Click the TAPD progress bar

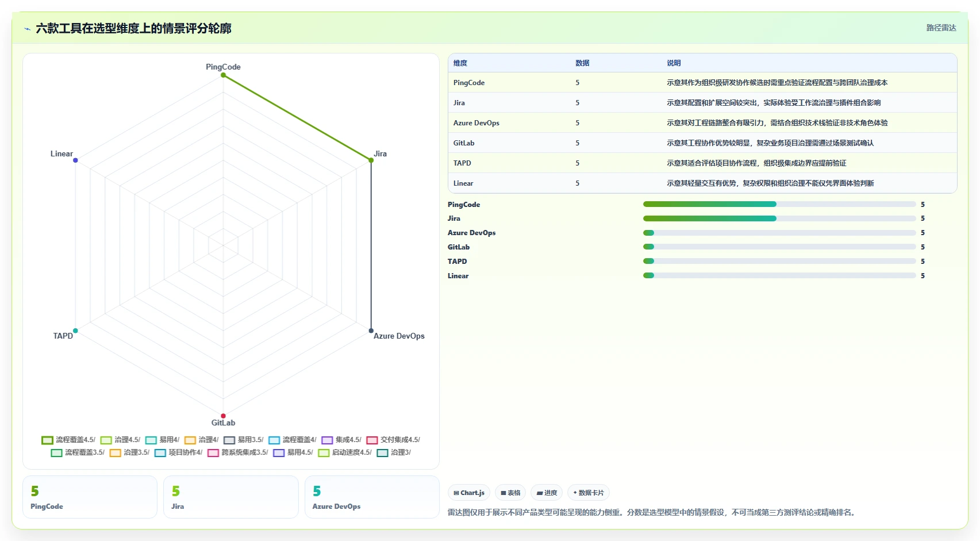coord(779,261)
